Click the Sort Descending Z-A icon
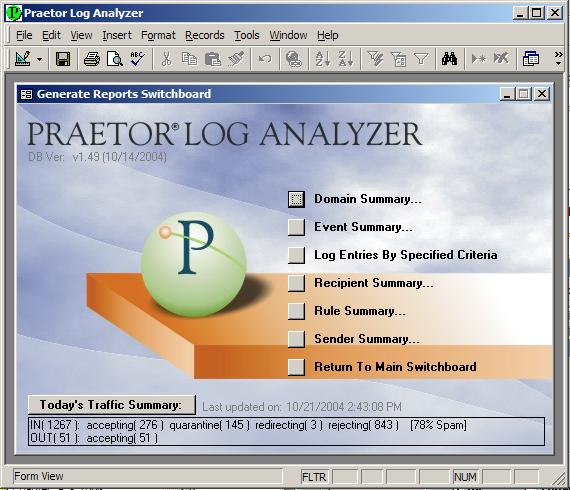This screenshot has width=570, height=490. pos(346,59)
